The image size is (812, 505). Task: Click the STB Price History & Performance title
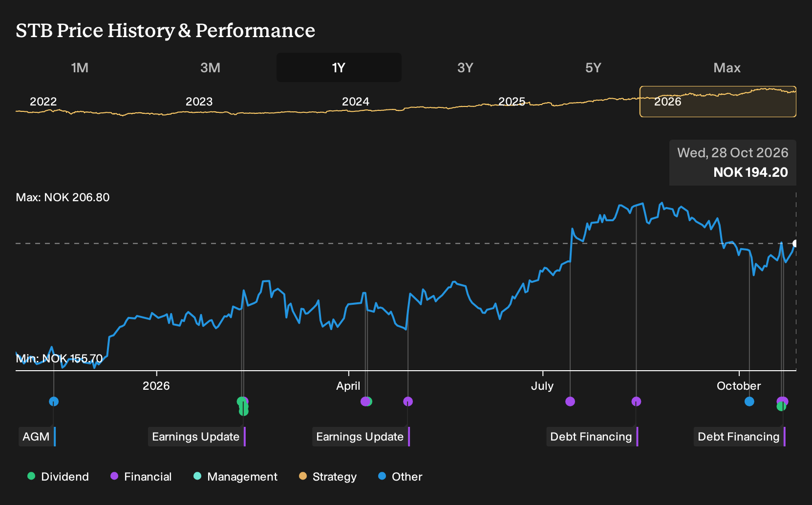[x=166, y=30]
